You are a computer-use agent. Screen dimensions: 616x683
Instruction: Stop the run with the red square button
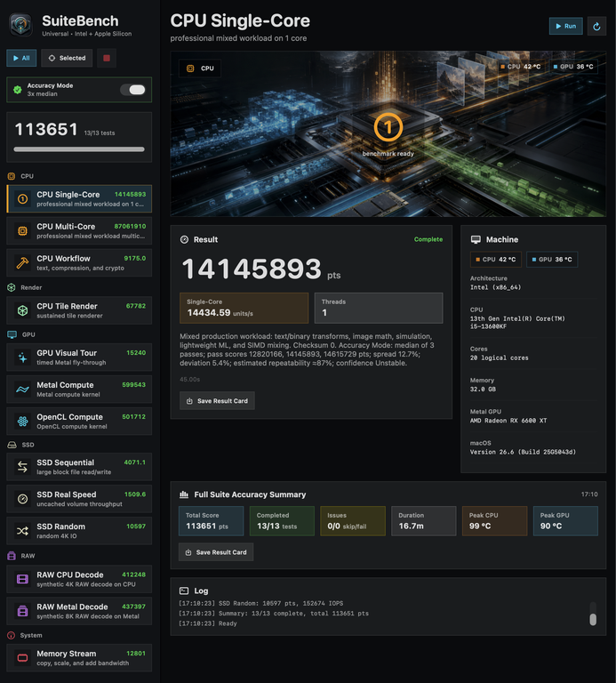(107, 58)
